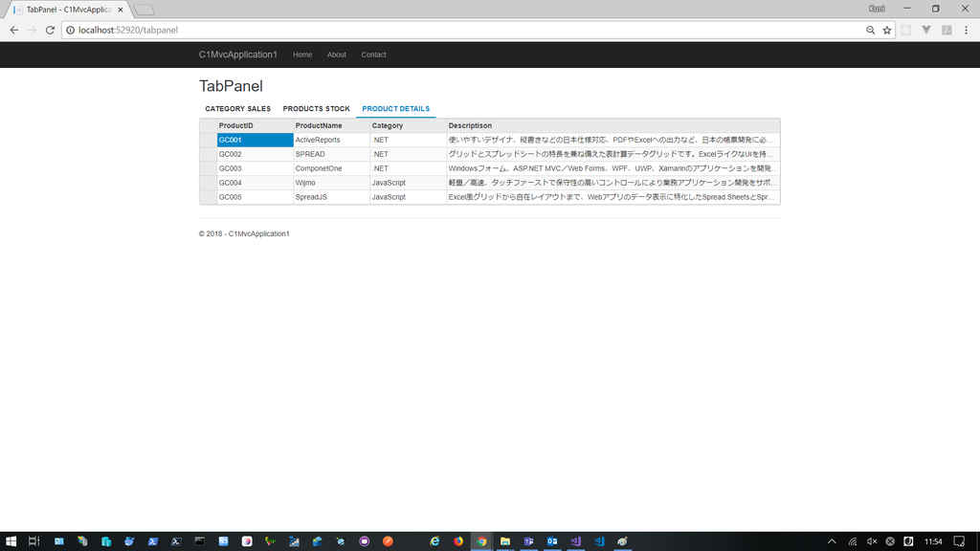Select cell GC001
Viewport: 980px width, 551px height.
pyautogui.click(x=255, y=140)
